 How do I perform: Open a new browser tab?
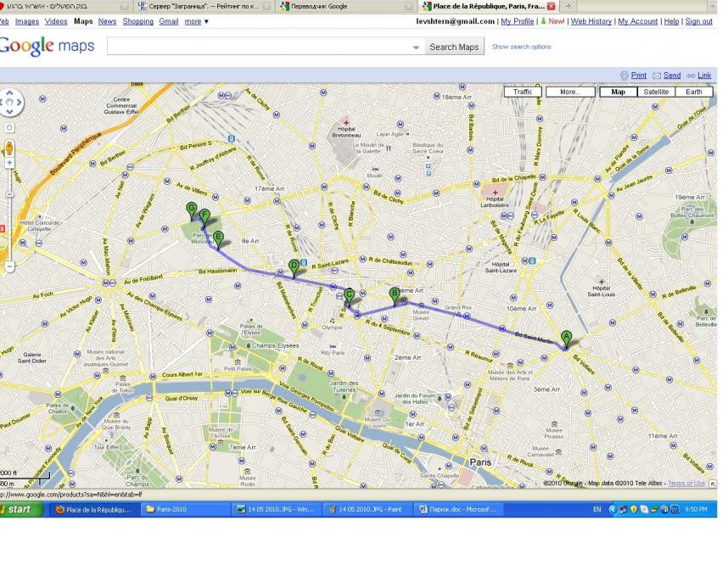pos(568,7)
